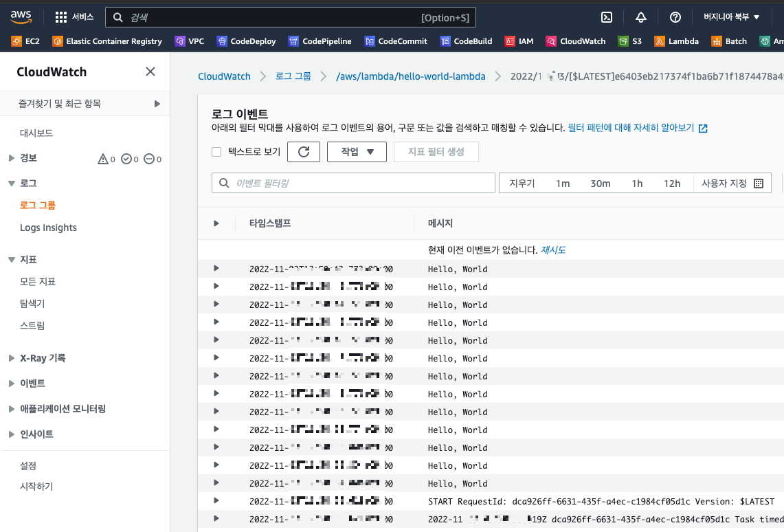The height and width of the screenshot is (532, 784).
Task: Refresh the log events
Action: coord(304,152)
